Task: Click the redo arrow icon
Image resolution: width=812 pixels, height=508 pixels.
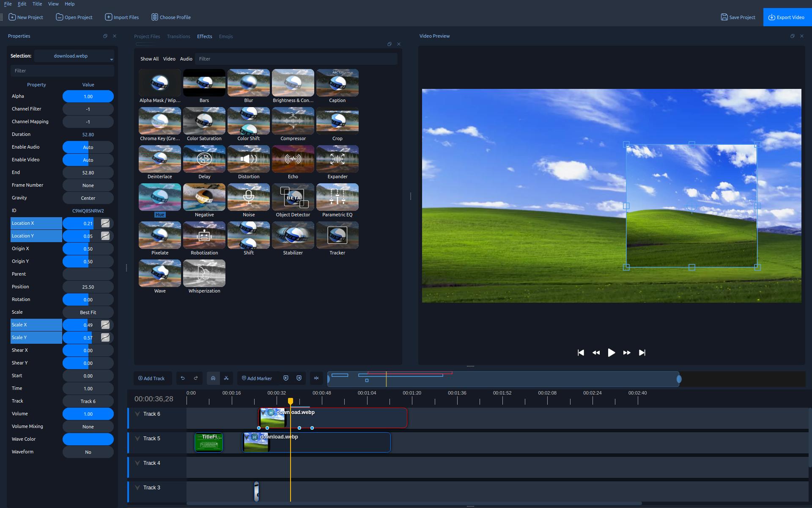Action: [x=196, y=378]
